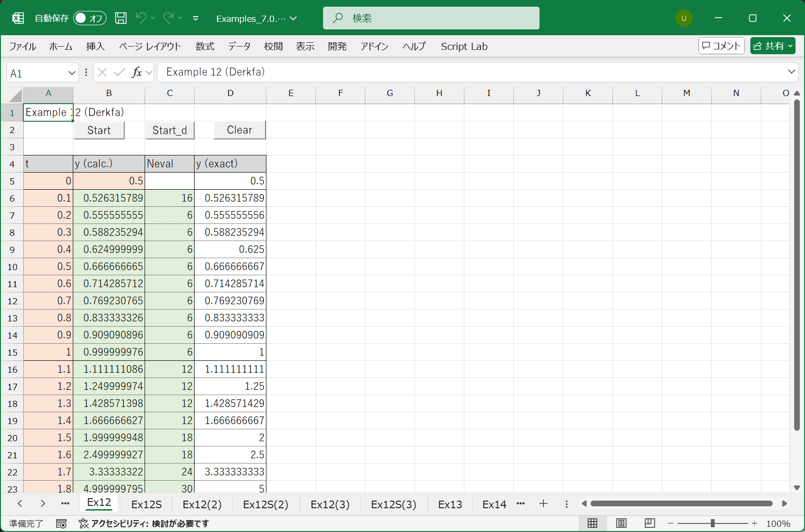Click the zoom slider handle

coord(712,523)
